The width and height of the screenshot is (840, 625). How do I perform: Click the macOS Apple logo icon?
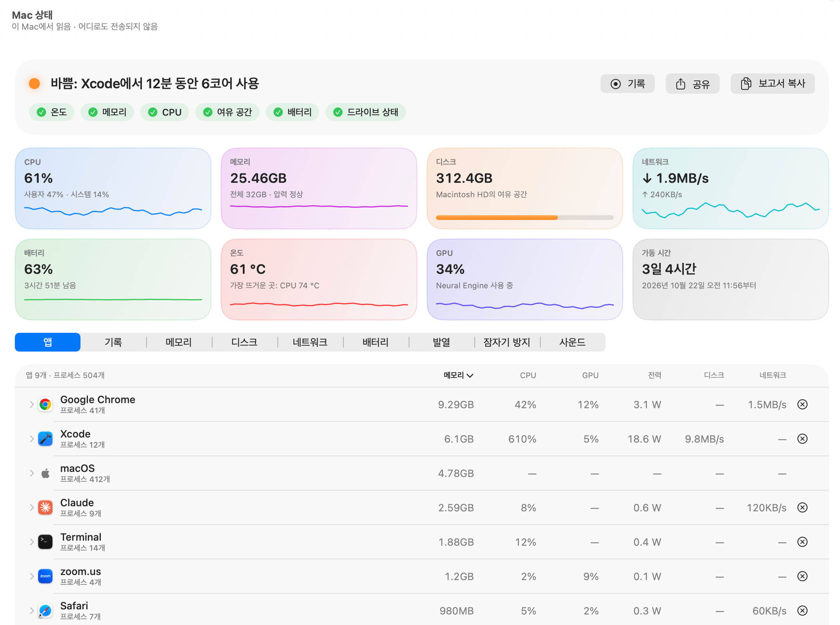(x=45, y=473)
